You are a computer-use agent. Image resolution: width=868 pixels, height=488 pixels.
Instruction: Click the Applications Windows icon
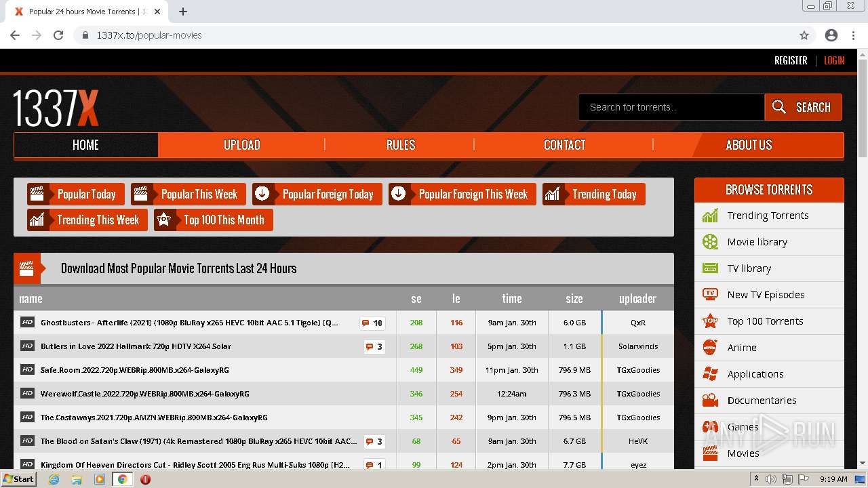pos(710,374)
